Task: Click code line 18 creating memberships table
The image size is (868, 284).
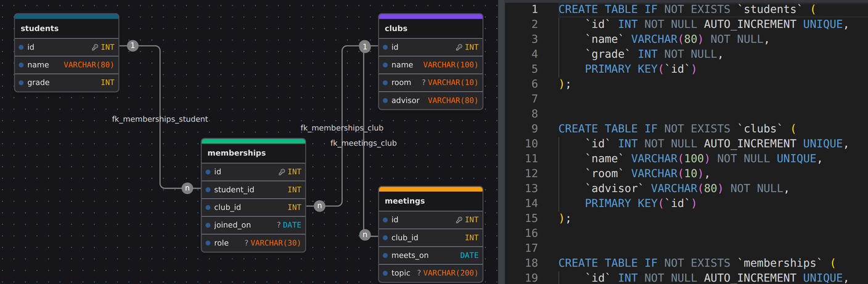Action: [x=697, y=263]
